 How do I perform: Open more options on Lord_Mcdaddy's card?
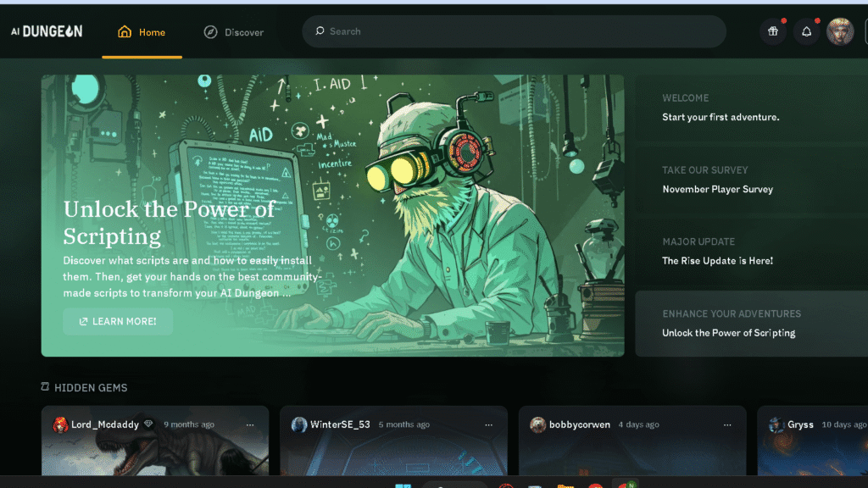point(250,424)
